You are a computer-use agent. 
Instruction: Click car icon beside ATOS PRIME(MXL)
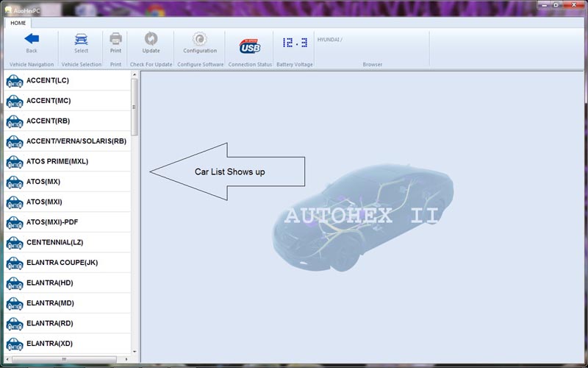[15, 162]
